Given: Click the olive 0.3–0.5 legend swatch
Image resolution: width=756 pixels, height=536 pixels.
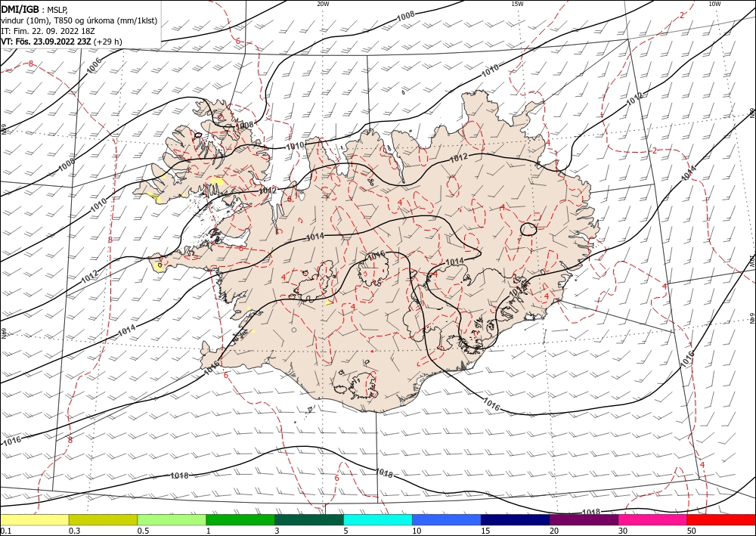Looking at the screenshot, I should [x=103, y=519].
